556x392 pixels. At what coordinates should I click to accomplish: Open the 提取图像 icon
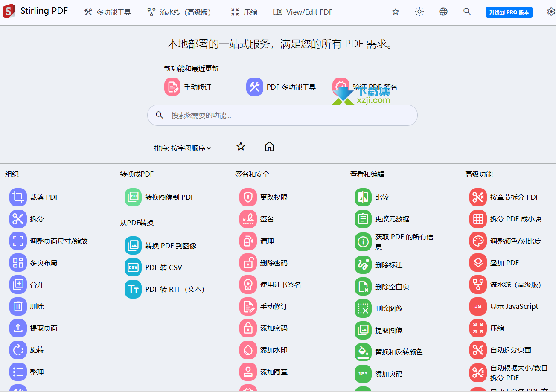click(363, 330)
